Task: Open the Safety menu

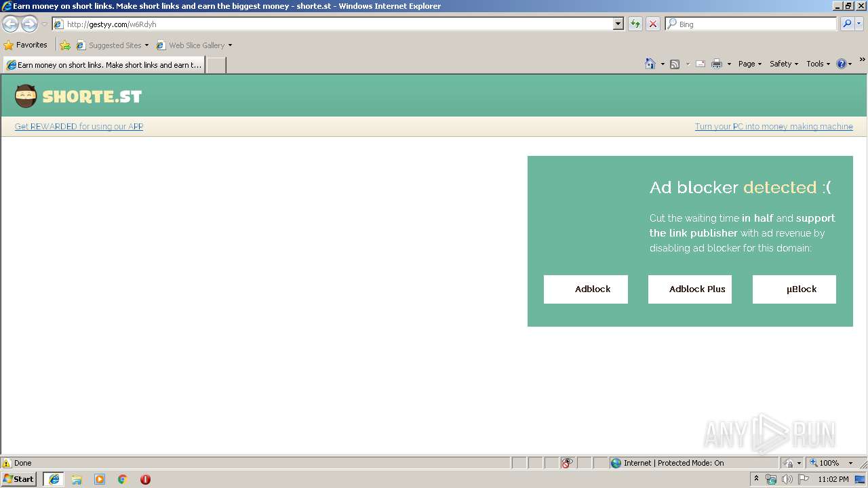Action: click(784, 64)
